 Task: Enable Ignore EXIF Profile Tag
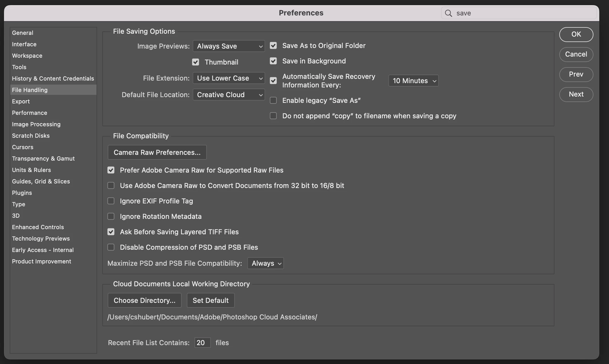111,201
